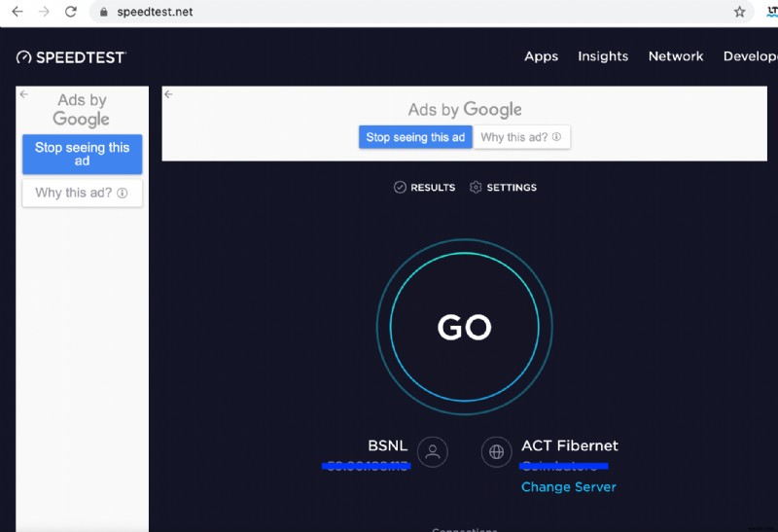Click Why this ad? in the left sidebar
This screenshot has width=778, height=532.
[x=82, y=193]
